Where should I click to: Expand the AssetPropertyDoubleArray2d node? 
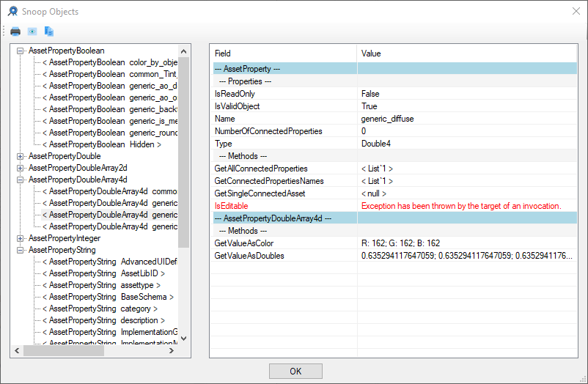20,168
